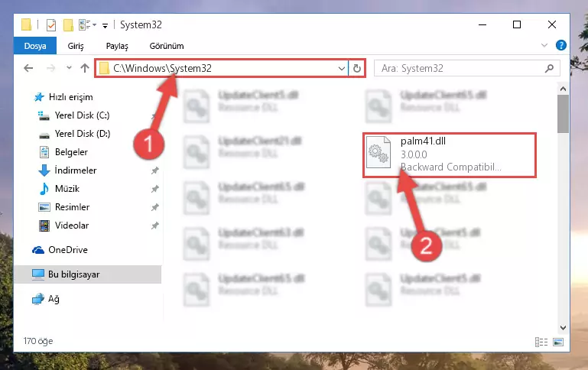
Task: Open Customize Quick Access Toolbar dropdown
Action: pos(106,25)
